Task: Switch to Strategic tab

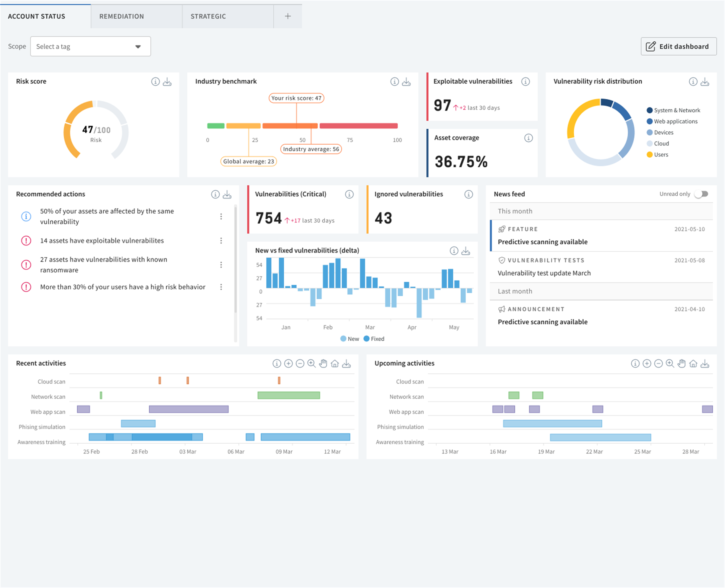Action: click(x=228, y=16)
